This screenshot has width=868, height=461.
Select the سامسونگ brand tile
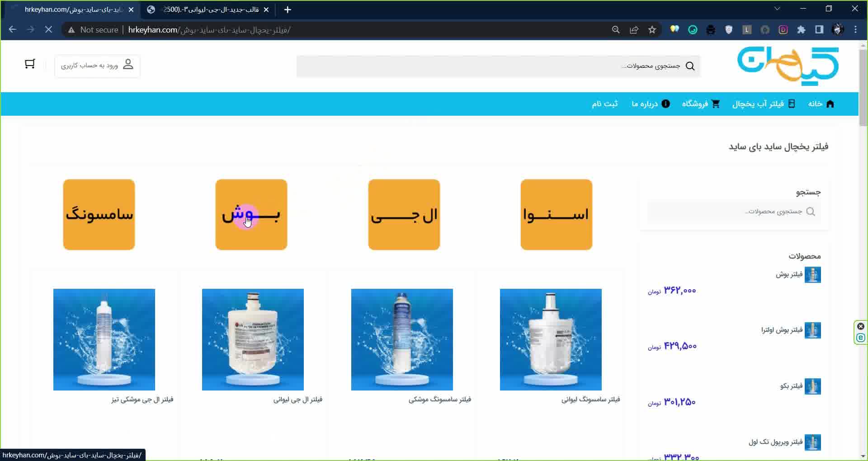[99, 215]
